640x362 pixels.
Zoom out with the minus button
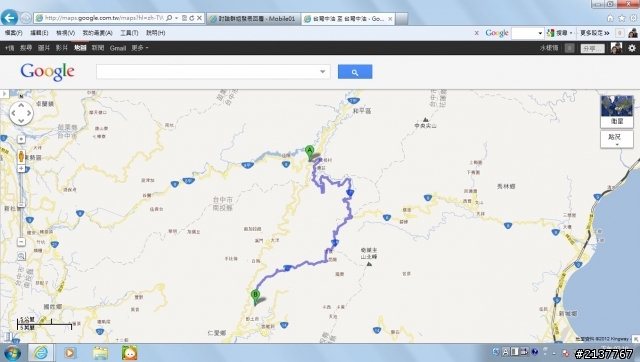pos(21,242)
